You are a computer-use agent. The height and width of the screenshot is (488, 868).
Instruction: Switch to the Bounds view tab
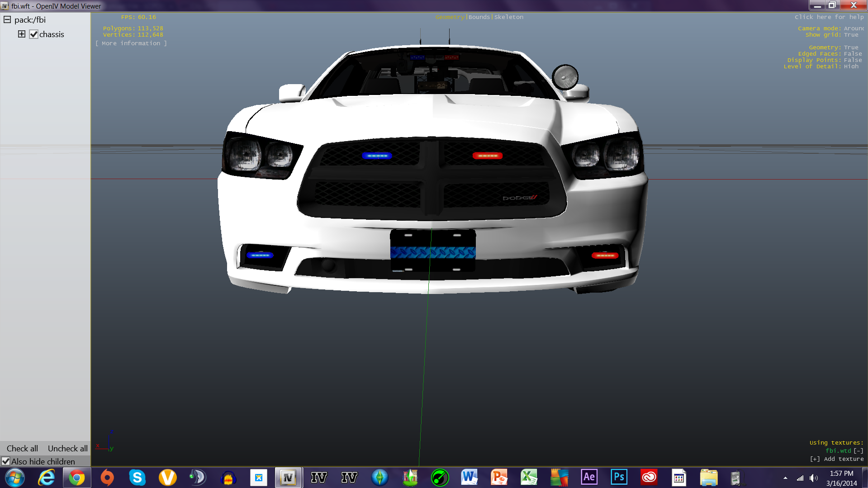click(x=479, y=17)
